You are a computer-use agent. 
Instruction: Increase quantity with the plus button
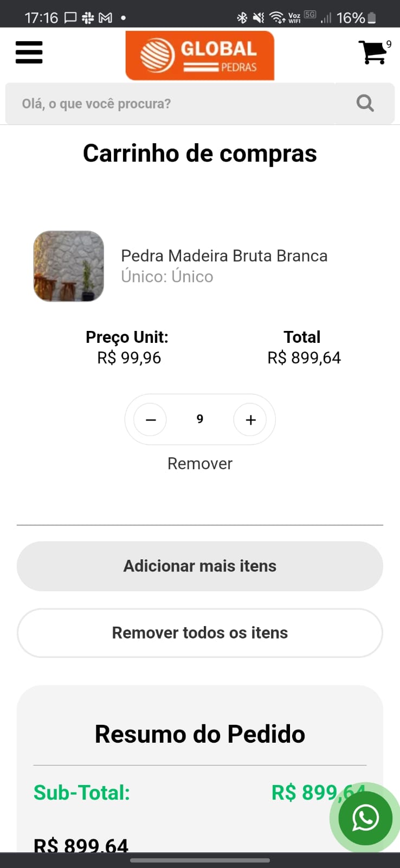click(250, 419)
